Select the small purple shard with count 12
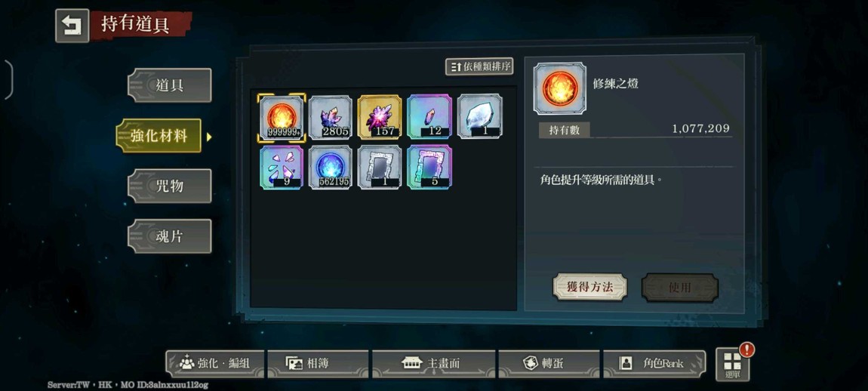Image resolution: width=868 pixels, height=391 pixels. point(429,118)
